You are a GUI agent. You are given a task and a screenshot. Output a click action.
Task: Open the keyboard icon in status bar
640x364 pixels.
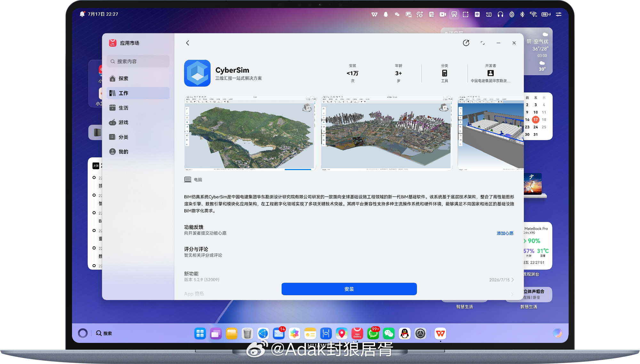pyautogui.click(x=489, y=14)
